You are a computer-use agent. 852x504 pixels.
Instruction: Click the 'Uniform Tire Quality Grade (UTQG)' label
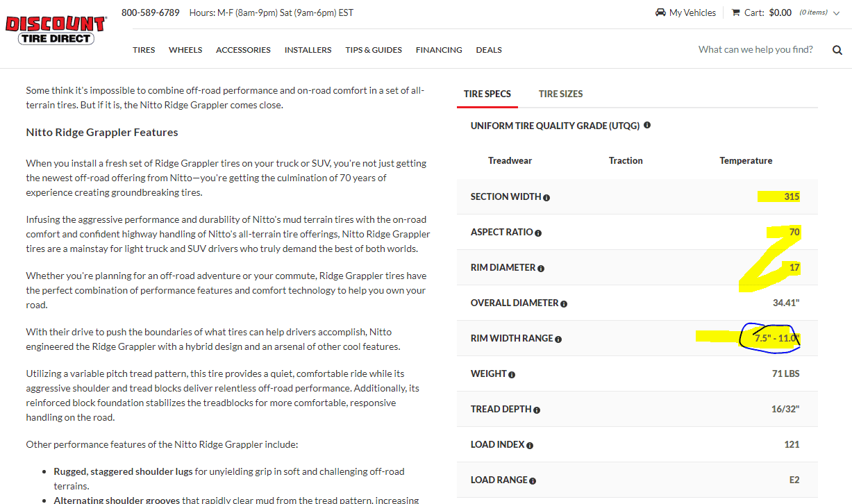tap(556, 126)
